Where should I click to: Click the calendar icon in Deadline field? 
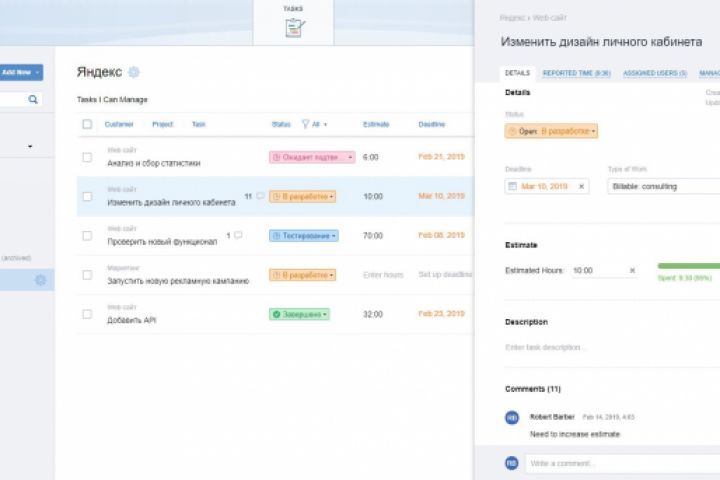pos(512,186)
